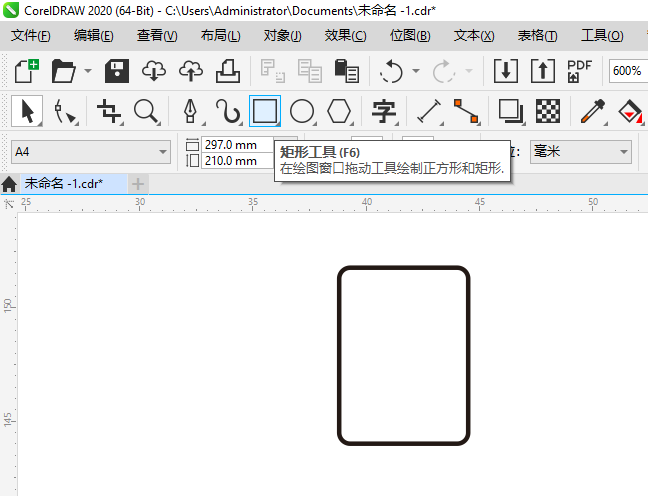The width and height of the screenshot is (648, 496).
Task: Expand the redo history dropdown
Action: [x=469, y=71]
